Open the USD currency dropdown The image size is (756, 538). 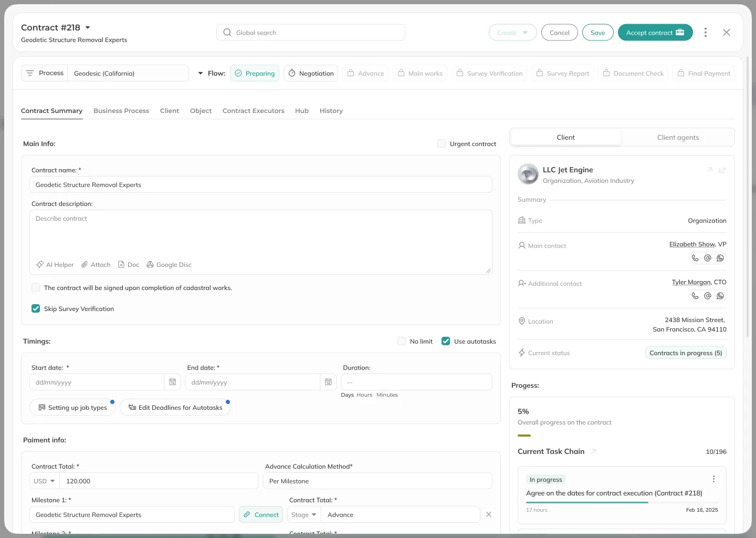click(45, 481)
